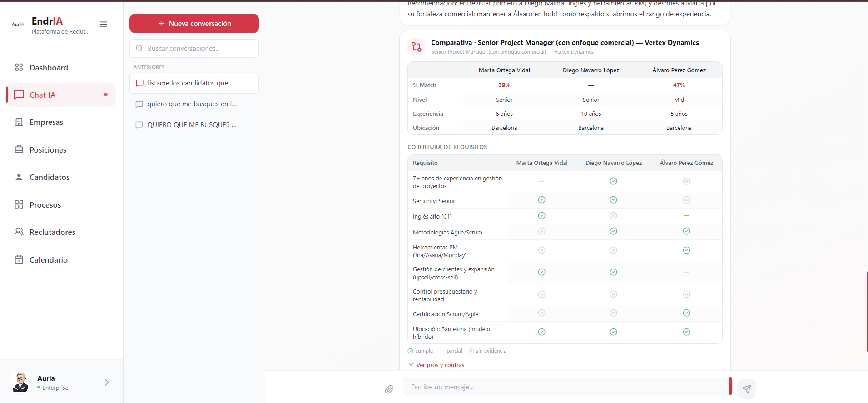This screenshot has width=868, height=403.
Task: Start a Nueva conversación
Action: pos(194,24)
